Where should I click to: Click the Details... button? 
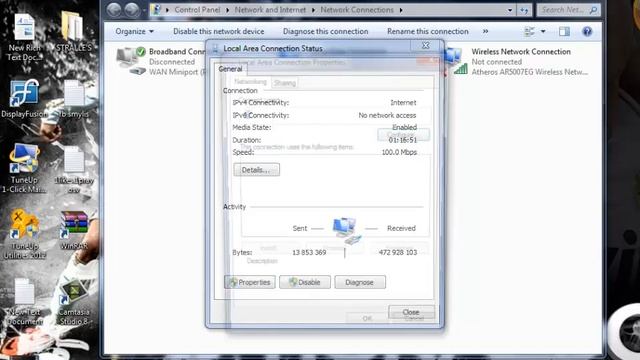(x=256, y=170)
